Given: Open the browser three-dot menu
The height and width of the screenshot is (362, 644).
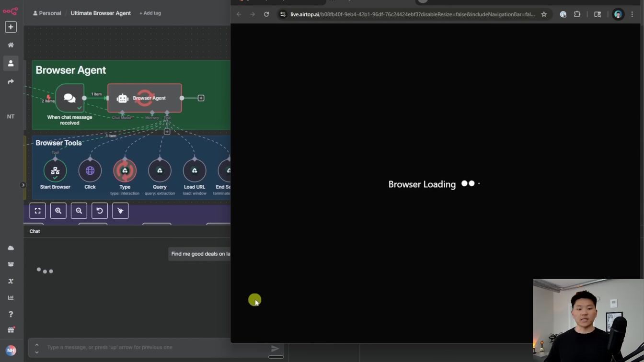Looking at the screenshot, I should (x=632, y=14).
